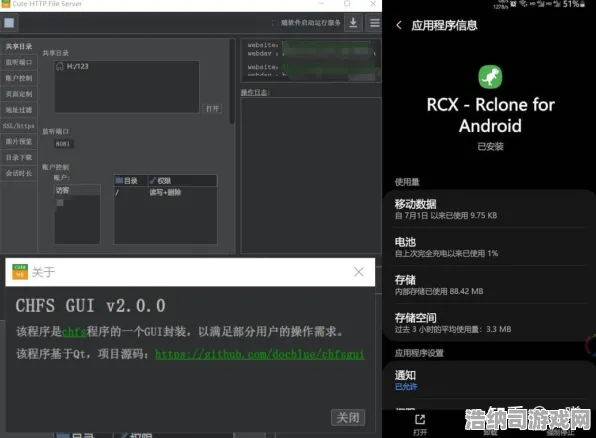Image resolution: width=596 pixels, height=438 pixels.
Task: Select the 地址过滤 sidebar tab
Action: [19, 110]
